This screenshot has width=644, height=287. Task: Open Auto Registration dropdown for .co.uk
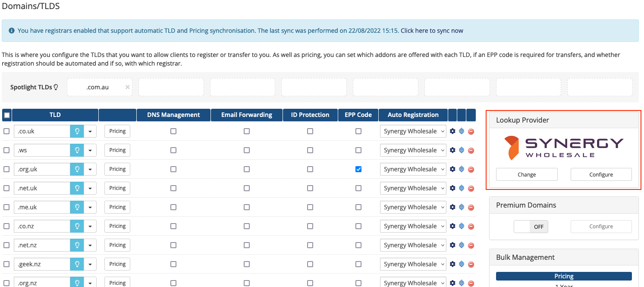[413, 131]
